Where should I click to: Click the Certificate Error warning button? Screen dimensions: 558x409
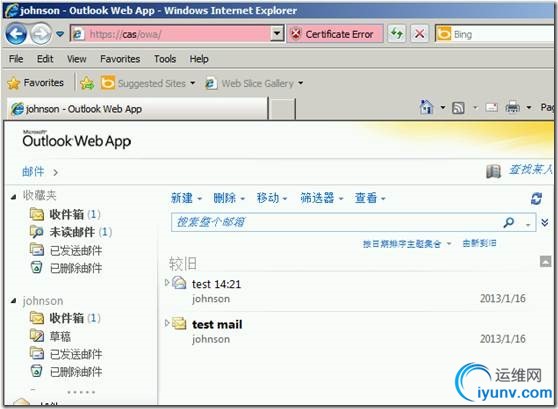point(335,34)
